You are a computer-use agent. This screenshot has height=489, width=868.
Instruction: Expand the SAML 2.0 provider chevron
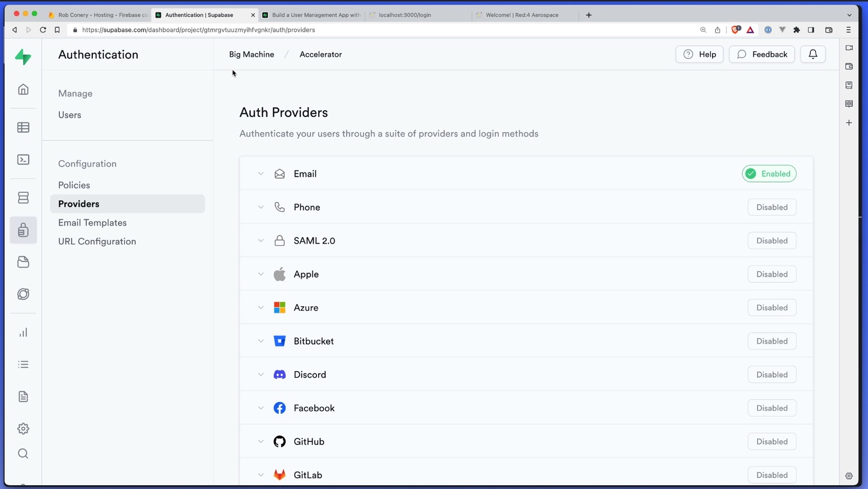pos(261,241)
